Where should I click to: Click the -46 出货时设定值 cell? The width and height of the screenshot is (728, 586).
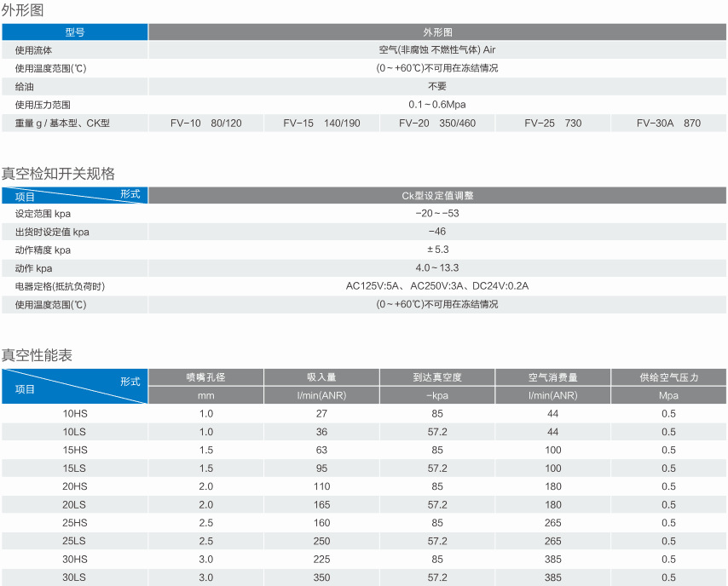point(436,232)
